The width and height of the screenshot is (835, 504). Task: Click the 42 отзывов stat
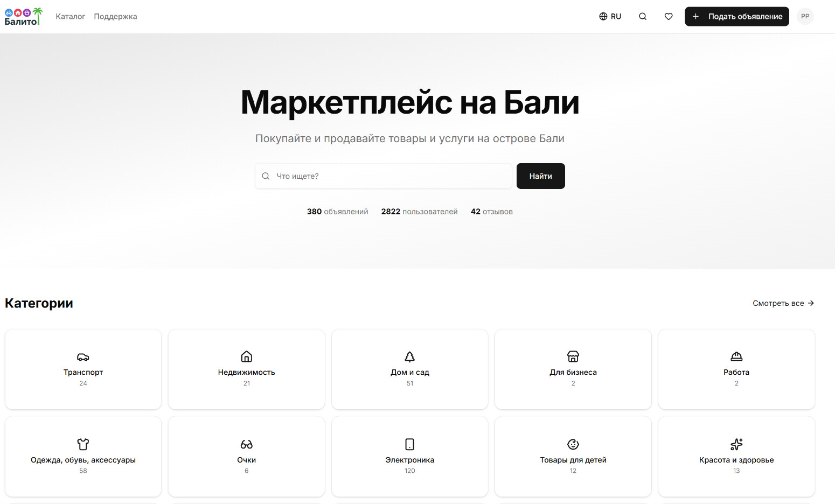[x=492, y=212]
